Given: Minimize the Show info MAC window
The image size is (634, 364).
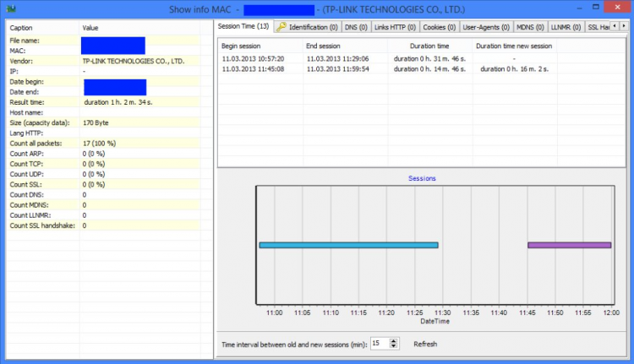Looking at the screenshot, I should point(579,8).
